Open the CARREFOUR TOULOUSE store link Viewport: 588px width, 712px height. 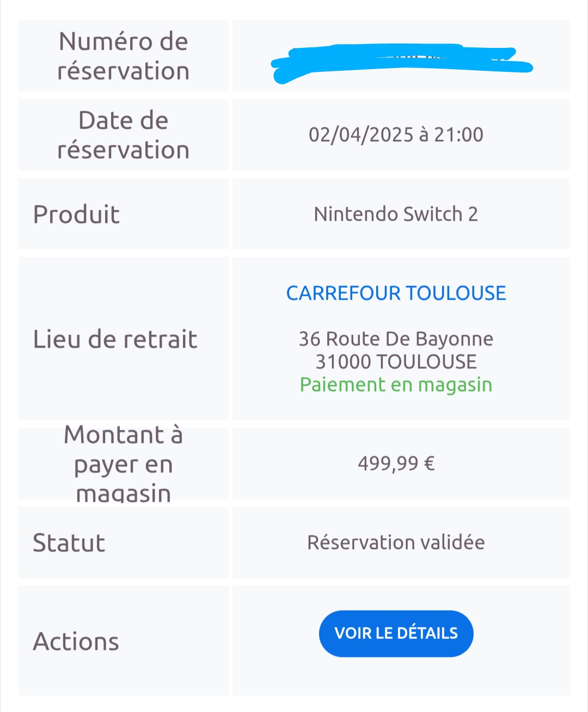point(396,293)
